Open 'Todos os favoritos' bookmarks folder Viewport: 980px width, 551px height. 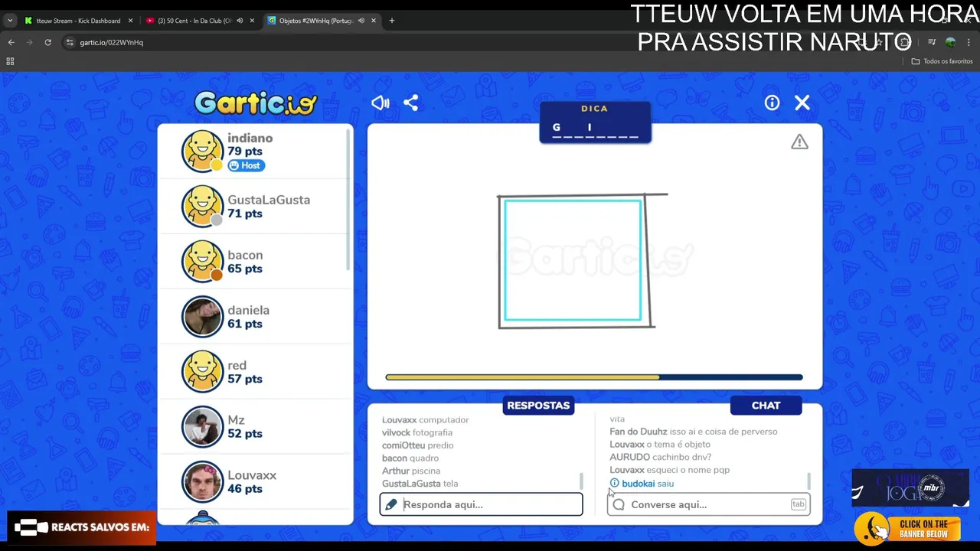pos(942,61)
